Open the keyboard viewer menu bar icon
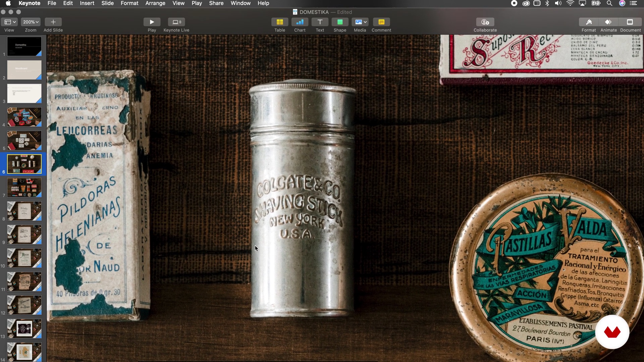 537,3
